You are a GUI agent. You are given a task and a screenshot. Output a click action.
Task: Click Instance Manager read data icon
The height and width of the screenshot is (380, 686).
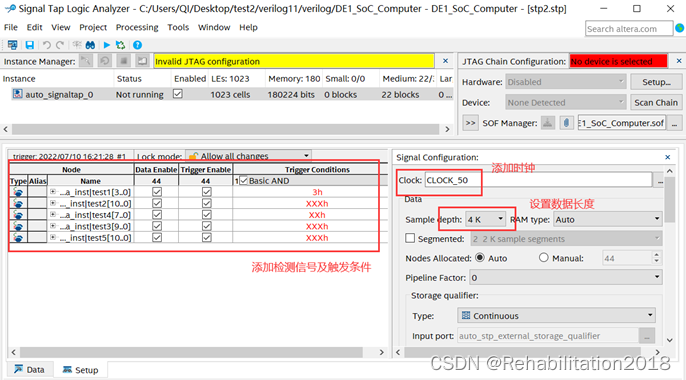pyautogui.click(x=142, y=61)
